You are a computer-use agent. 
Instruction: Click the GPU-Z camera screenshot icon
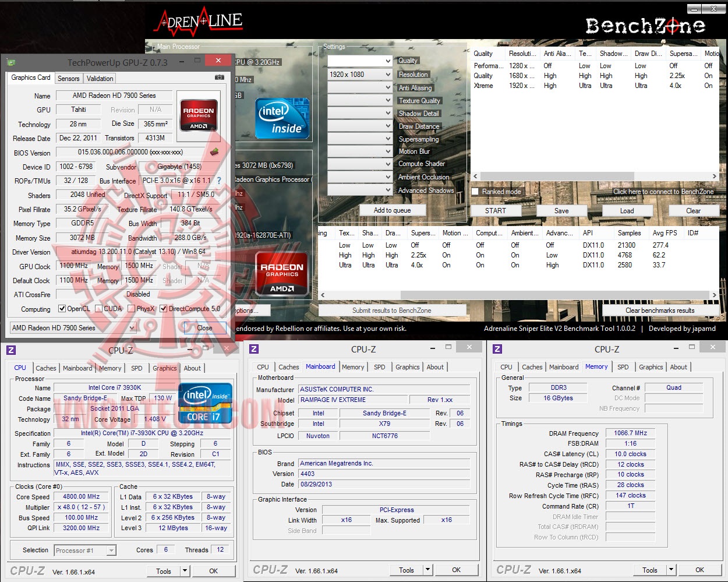click(x=219, y=77)
